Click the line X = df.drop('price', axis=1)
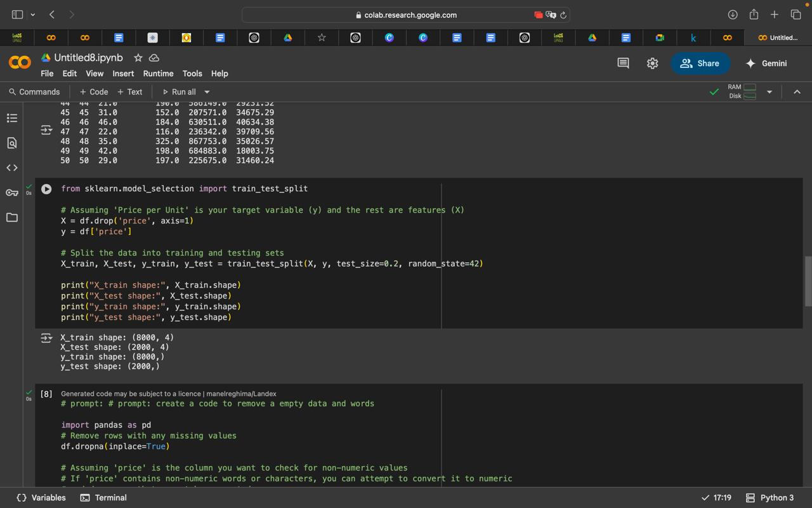The width and height of the screenshot is (812, 508). [127, 221]
